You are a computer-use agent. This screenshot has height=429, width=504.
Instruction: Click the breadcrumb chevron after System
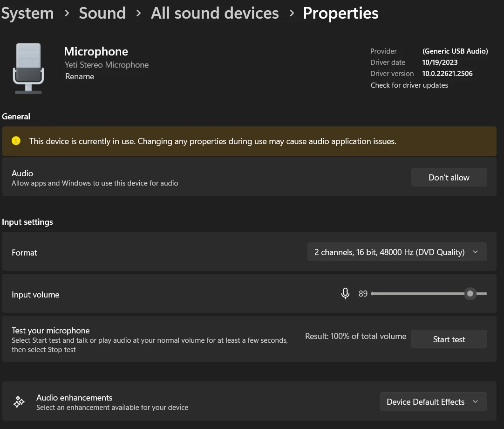67,13
